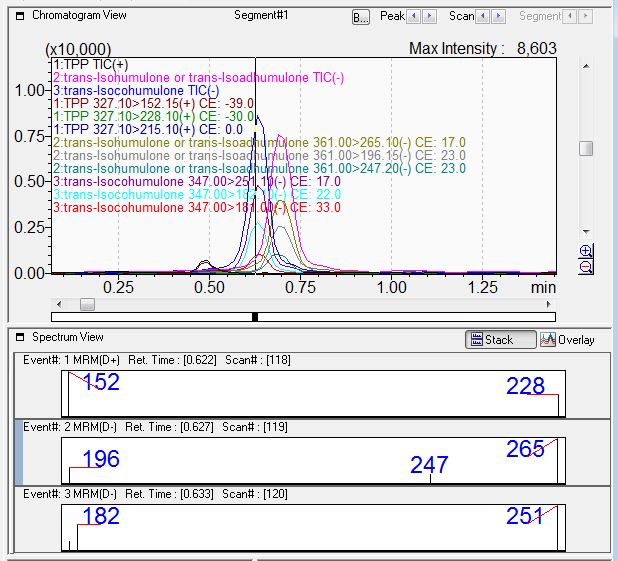
Task: Go to next peak arrow
Action: [x=430, y=17]
